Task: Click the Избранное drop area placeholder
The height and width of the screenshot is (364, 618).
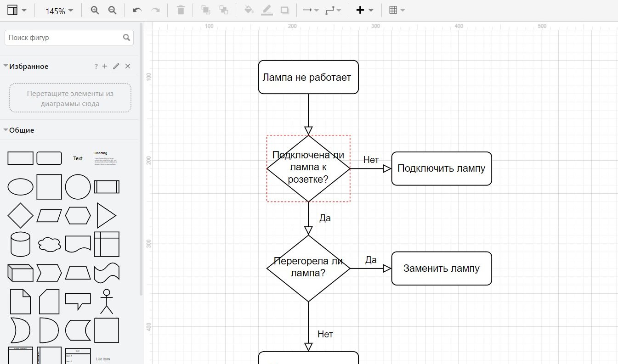Action: point(70,98)
